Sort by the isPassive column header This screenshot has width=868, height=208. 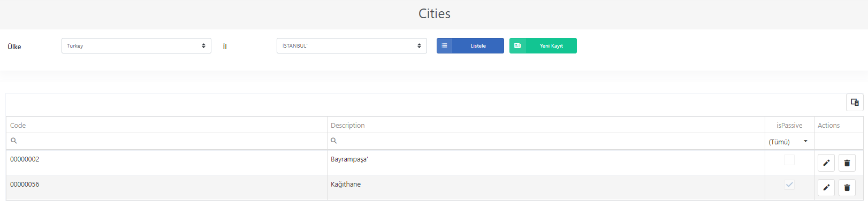(x=789, y=125)
